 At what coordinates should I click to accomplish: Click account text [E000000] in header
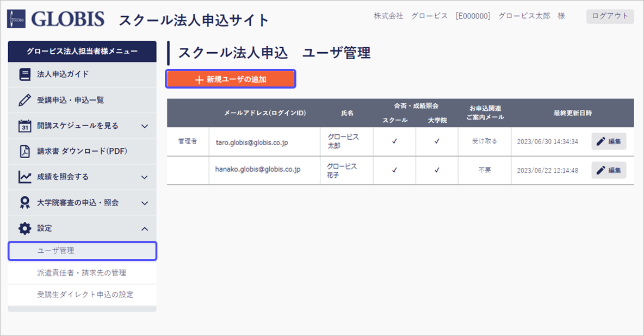click(473, 16)
